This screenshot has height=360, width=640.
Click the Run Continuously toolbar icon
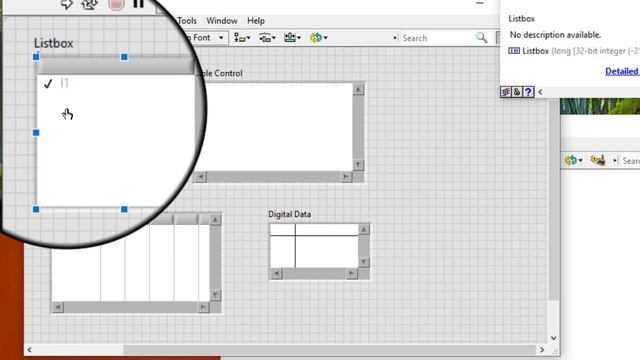[x=89, y=4]
